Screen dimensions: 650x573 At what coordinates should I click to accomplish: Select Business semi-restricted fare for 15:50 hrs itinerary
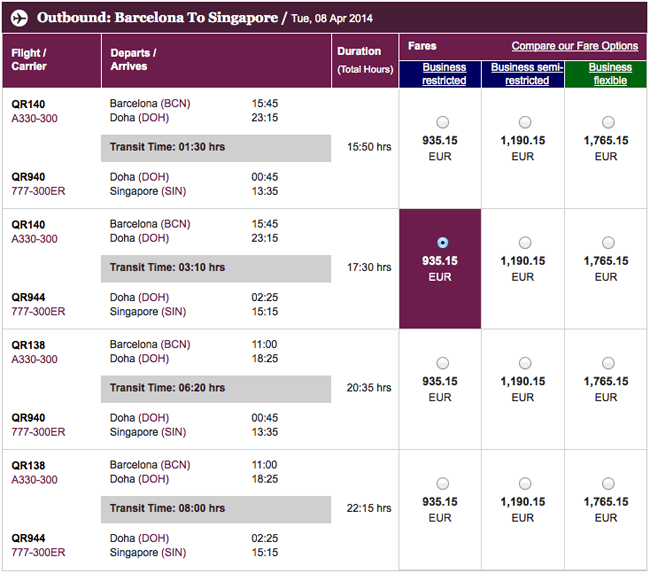click(525, 122)
